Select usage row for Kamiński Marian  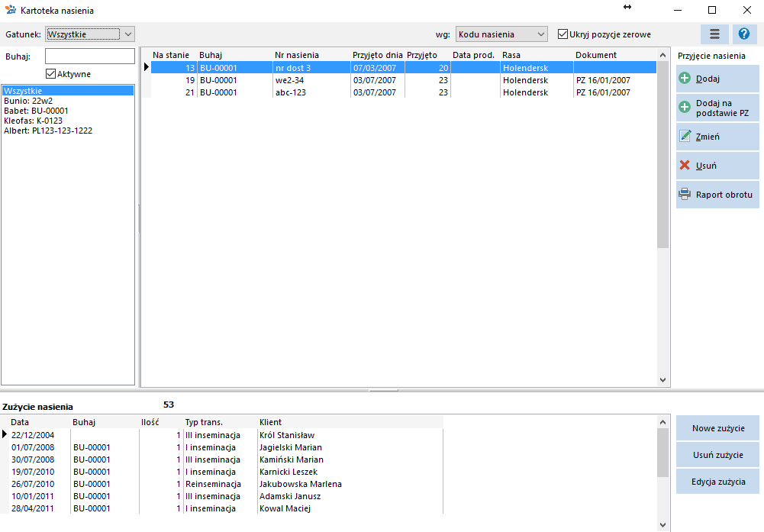226,459
